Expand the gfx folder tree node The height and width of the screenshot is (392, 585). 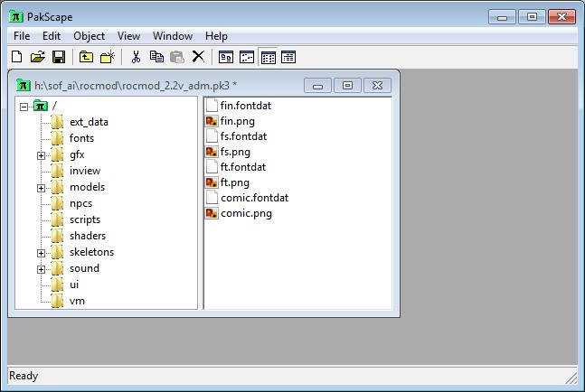[41, 155]
